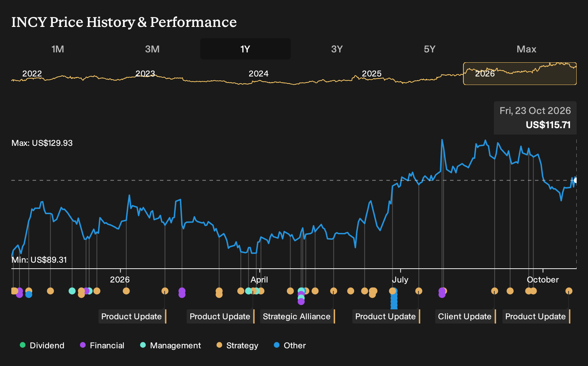
Task: Choose the 1Y range tab
Action: pyautogui.click(x=246, y=49)
